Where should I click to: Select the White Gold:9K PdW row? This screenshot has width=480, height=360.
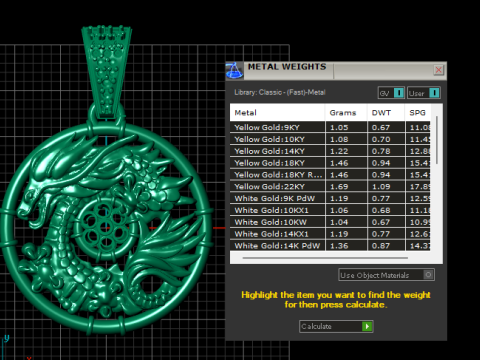pyautogui.click(x=330, y=198)
